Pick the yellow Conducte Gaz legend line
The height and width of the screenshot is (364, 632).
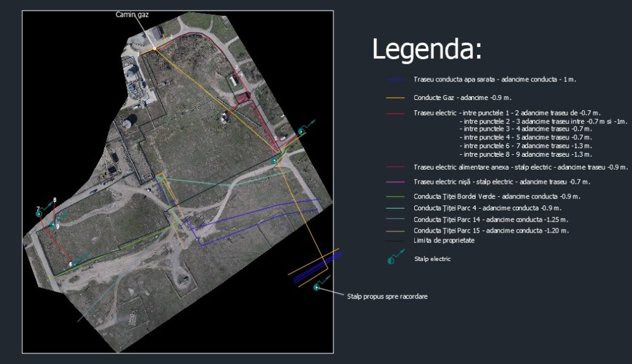[394, 97]
